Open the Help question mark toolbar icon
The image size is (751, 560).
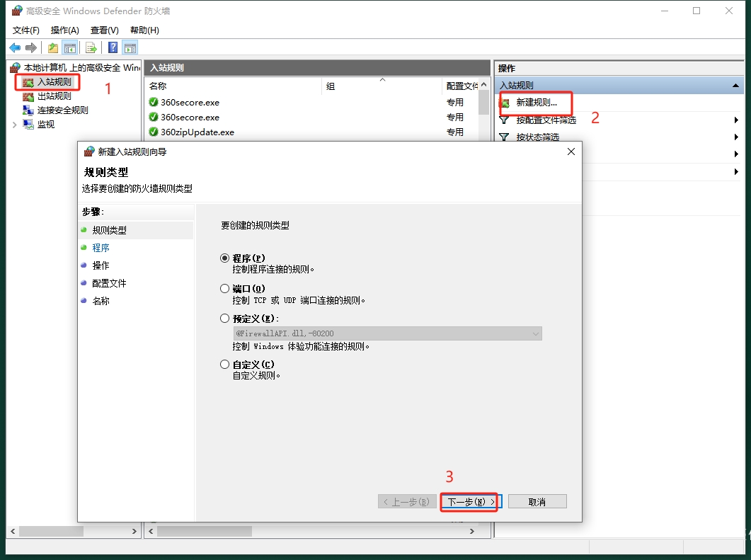coord(113,47)
